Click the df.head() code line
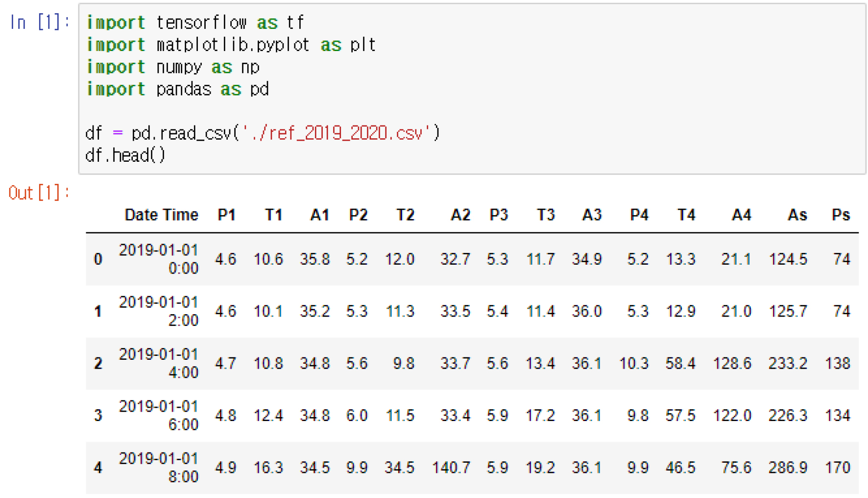The image size is (868, 498). (125, 155)
